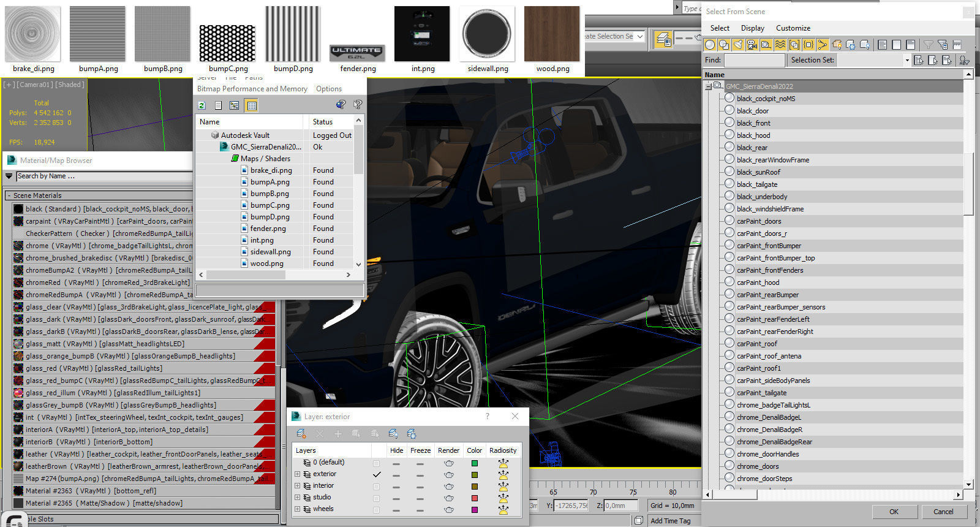
Task: Open the Display menu in Select From Scene
Action: pyautogui.click(x=753, y=28)
